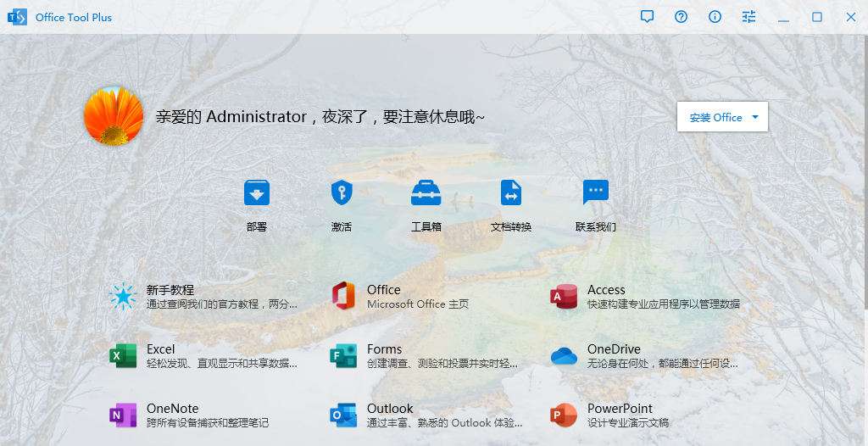
Task: Open the Forms title link
Action: click(384, 349)
